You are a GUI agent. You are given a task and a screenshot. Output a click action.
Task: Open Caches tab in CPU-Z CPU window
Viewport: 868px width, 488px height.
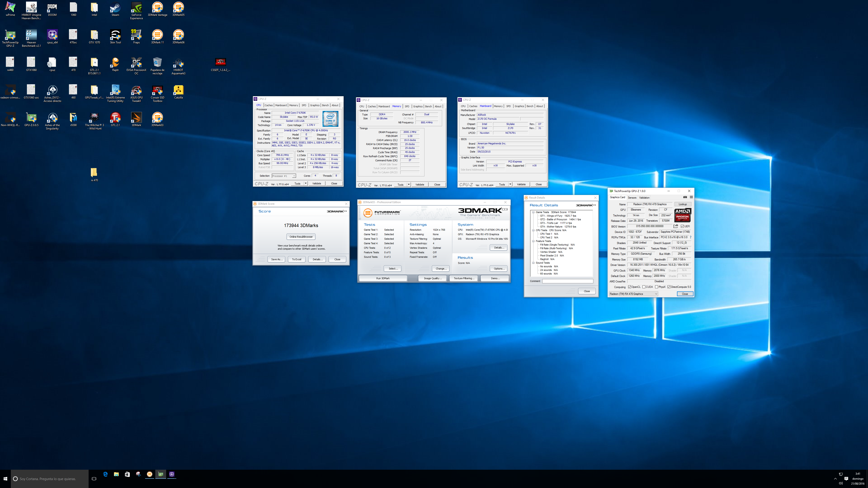pyautogui.click(x=269, y=106)
